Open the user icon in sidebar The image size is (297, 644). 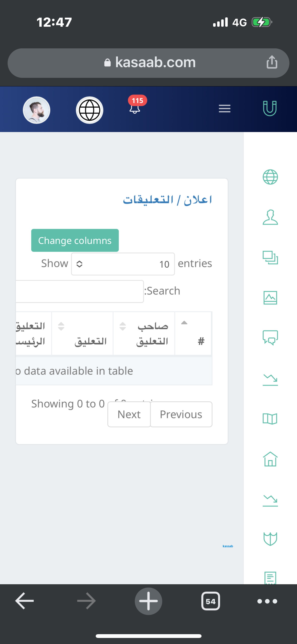270,217
